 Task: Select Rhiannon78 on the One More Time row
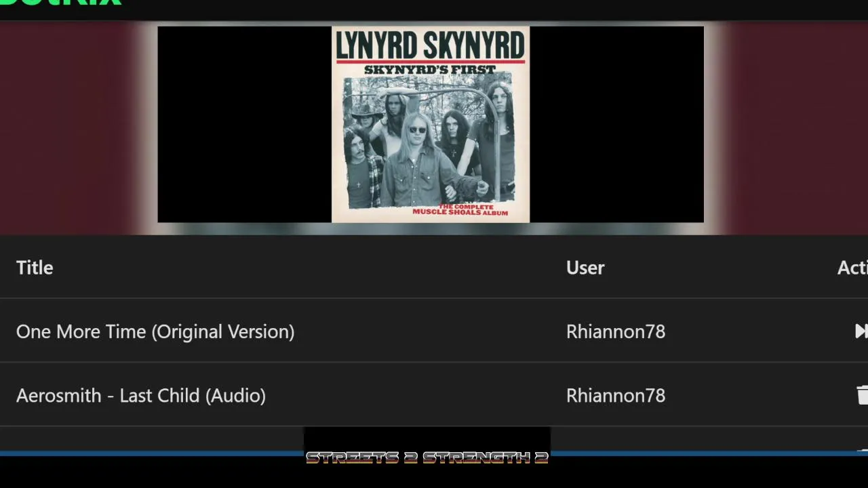[616, 331]
